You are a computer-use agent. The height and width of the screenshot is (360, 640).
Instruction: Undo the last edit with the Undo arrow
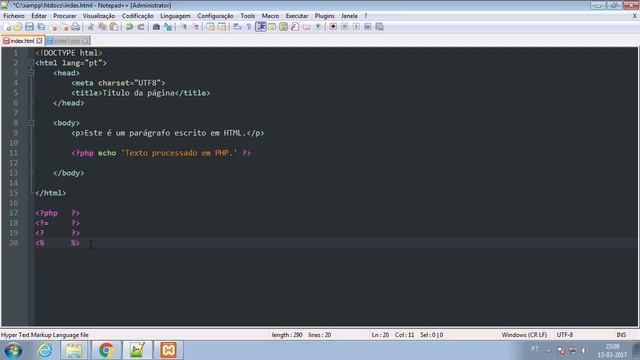pos(129,27)
